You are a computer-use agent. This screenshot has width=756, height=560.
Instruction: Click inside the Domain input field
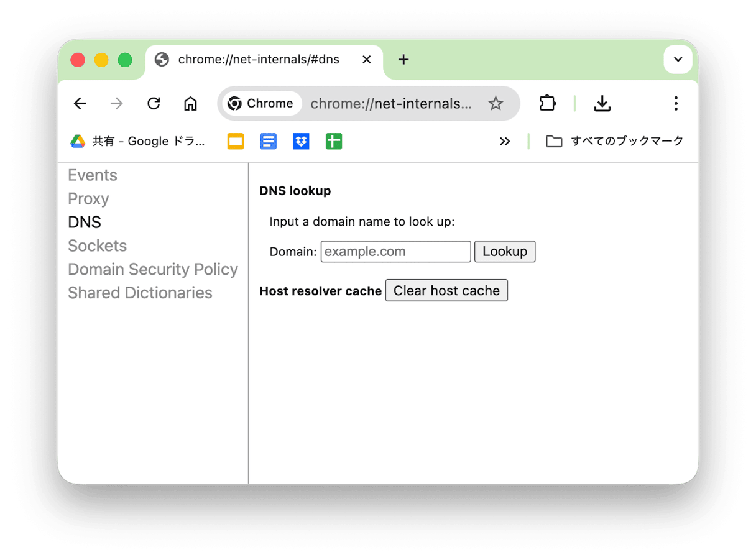click(395, 251)
